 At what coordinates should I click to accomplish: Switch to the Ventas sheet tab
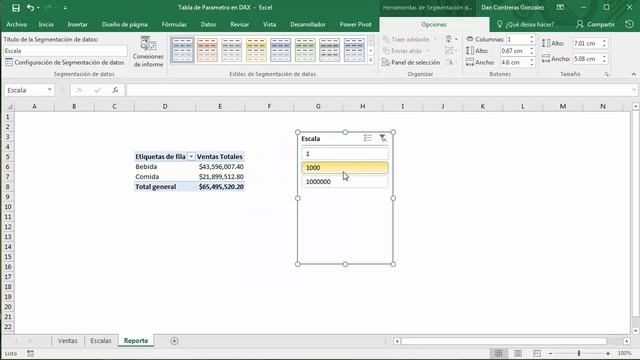[x=67, y=341]
